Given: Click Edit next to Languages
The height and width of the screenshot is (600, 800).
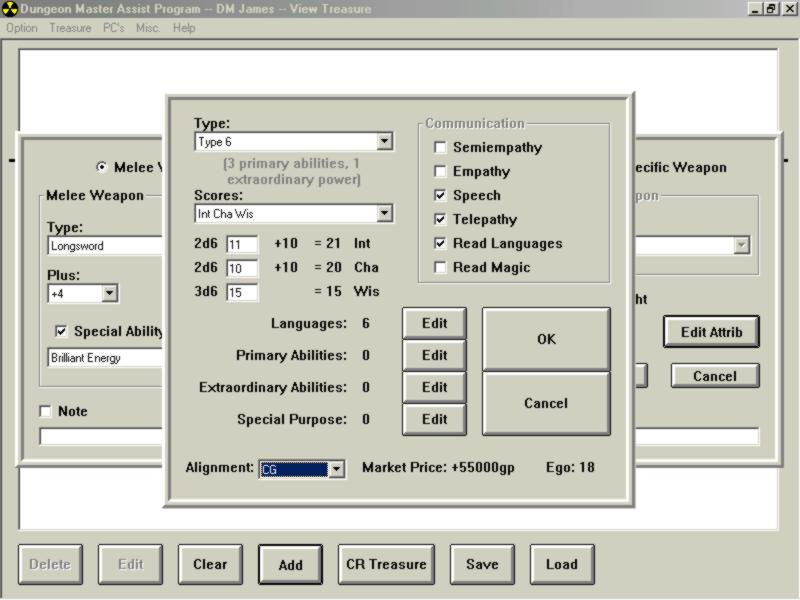Looking at the screenshot, I should (434, 323).
